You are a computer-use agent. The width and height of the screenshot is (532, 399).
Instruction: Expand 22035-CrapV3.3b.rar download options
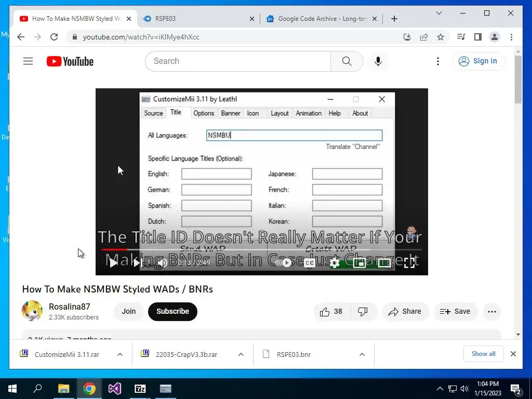pyautogui.click(x=241, y=354)
